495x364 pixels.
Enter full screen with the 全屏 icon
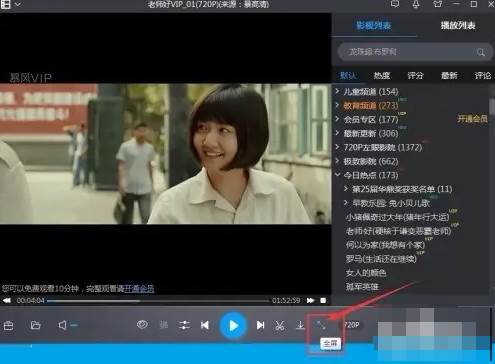[x=321, y=325]
